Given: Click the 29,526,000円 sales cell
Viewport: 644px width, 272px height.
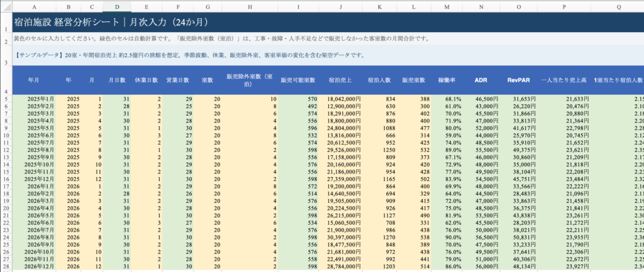Looking at the screenshot, I should tap(340, 150).
